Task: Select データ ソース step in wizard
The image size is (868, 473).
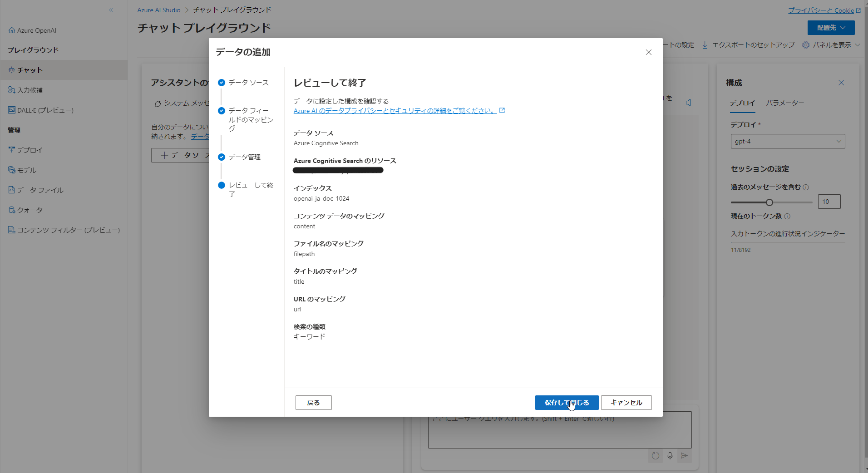Action: [x=244, y=83]
